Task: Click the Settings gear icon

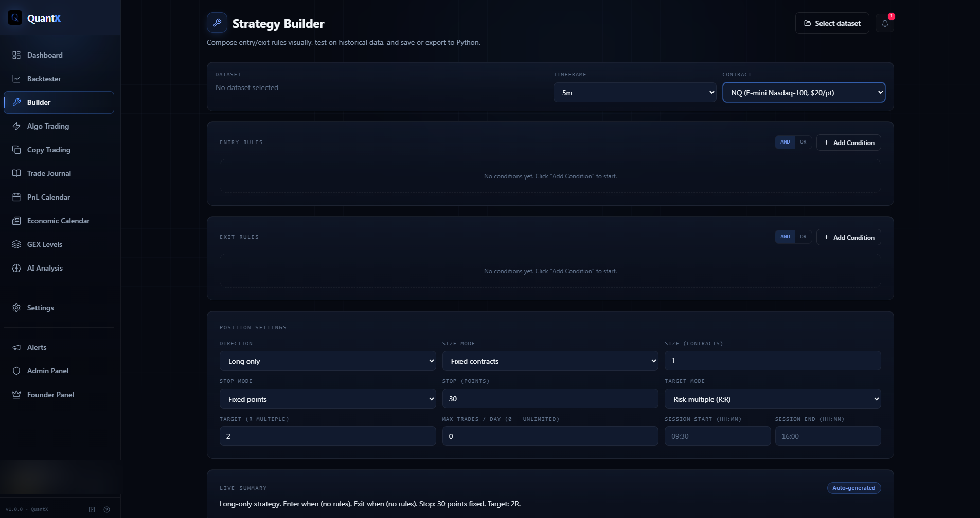Action: (16, 308)
